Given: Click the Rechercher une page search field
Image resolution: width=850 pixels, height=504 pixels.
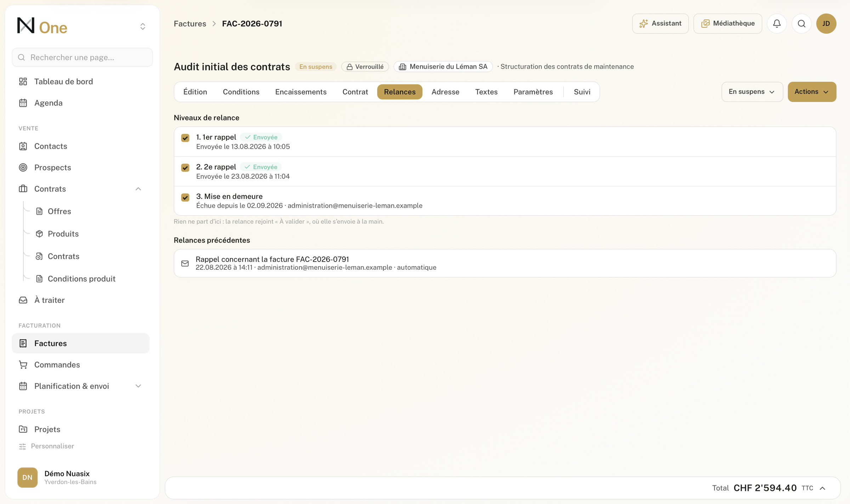Looking at the screenshot, I should [82, 57].
